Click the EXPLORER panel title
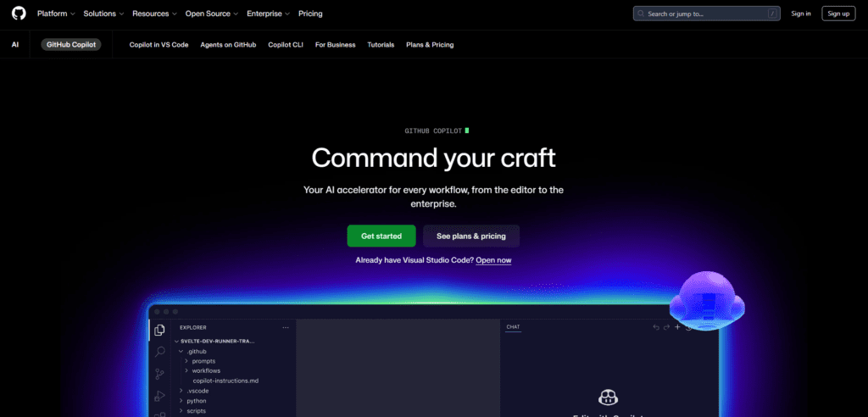The height and width of the screenshot is (417, 868). 193,327
